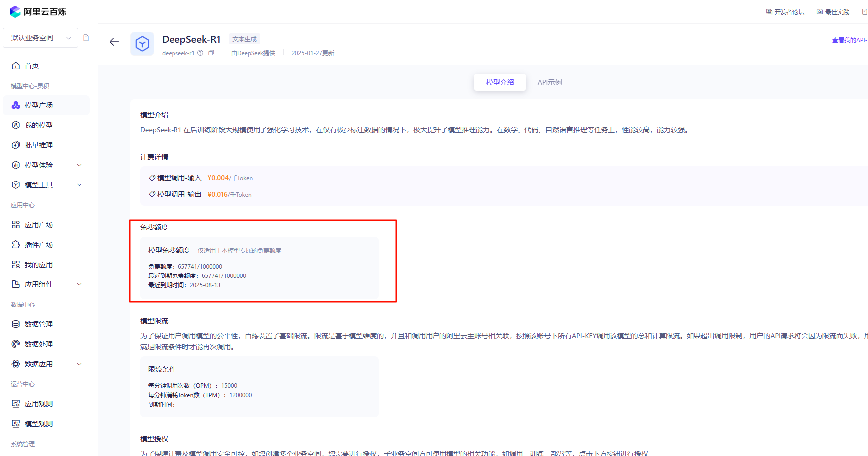Click the 最近到期时间 2025-08-13 text
Viewport: 868px width, 456px height.
(184, 285)
